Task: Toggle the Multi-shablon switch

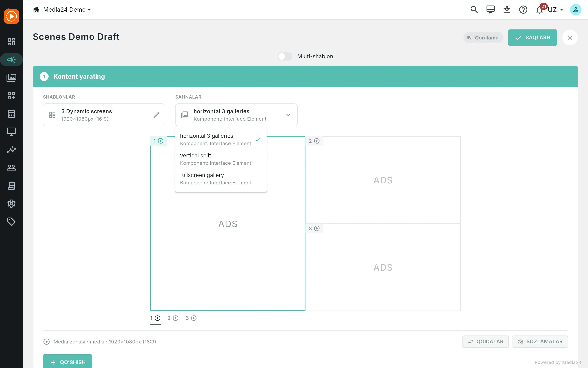Action: point(285,56)
